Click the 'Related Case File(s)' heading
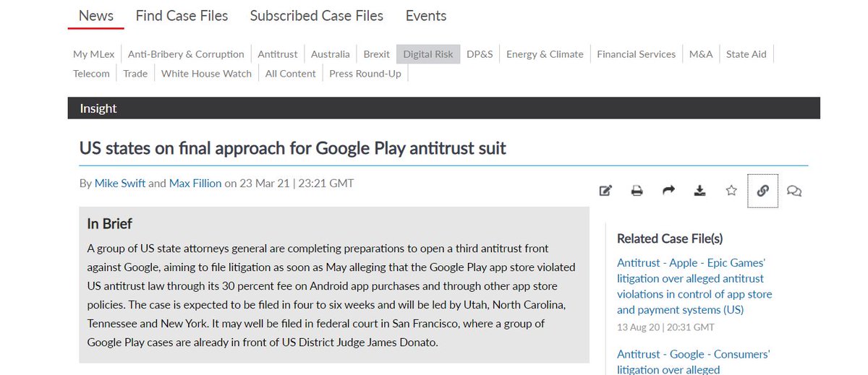868x375 pixels. pyautogui.click(x=670, y=238)
